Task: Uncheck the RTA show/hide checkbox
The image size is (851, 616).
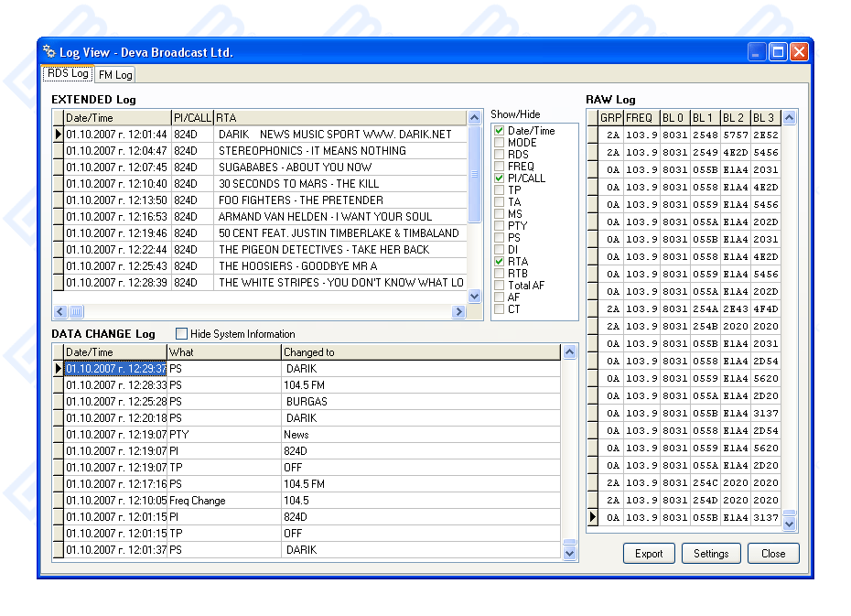Action: coord(499,262)
